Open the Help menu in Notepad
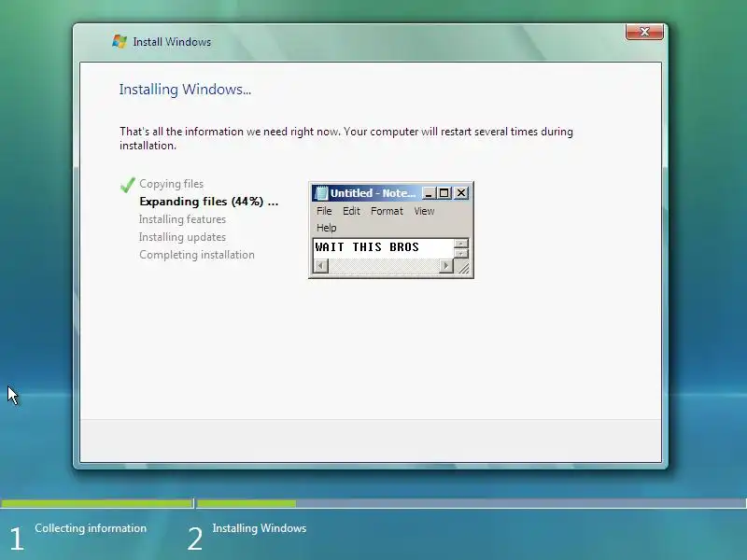747x560 pixels. pos(326,228)
